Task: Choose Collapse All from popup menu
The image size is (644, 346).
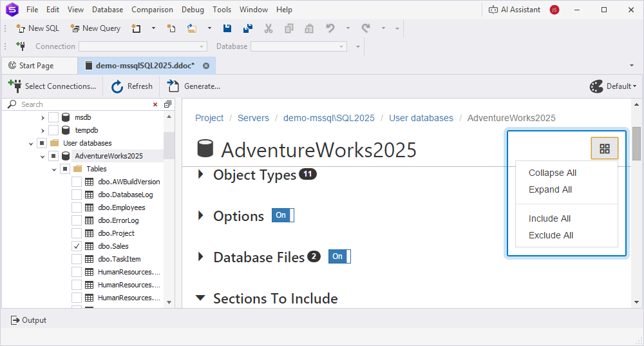Action: click(x=553, y=173)
